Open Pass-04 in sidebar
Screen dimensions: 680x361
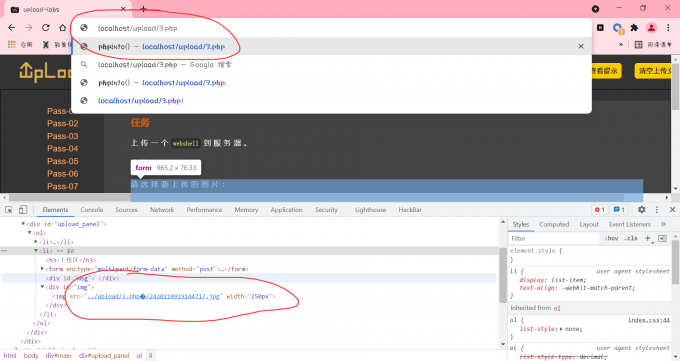coord(63,149)
